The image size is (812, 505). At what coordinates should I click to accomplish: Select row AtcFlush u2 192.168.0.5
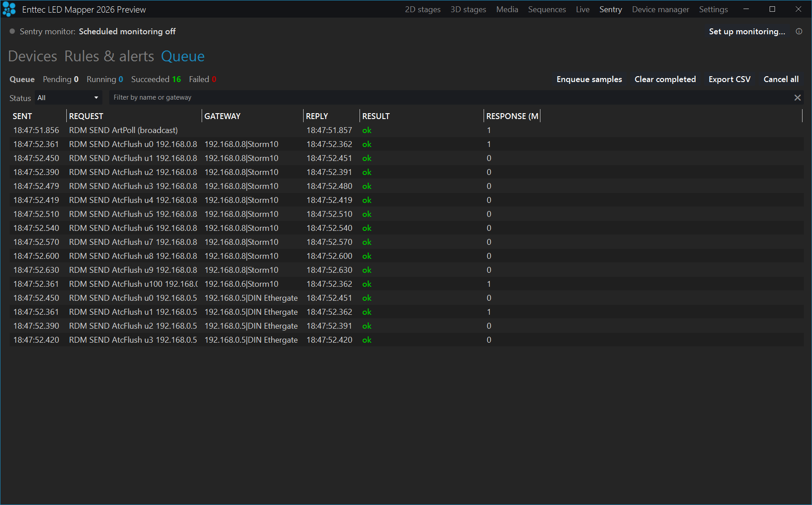(406, 326)
